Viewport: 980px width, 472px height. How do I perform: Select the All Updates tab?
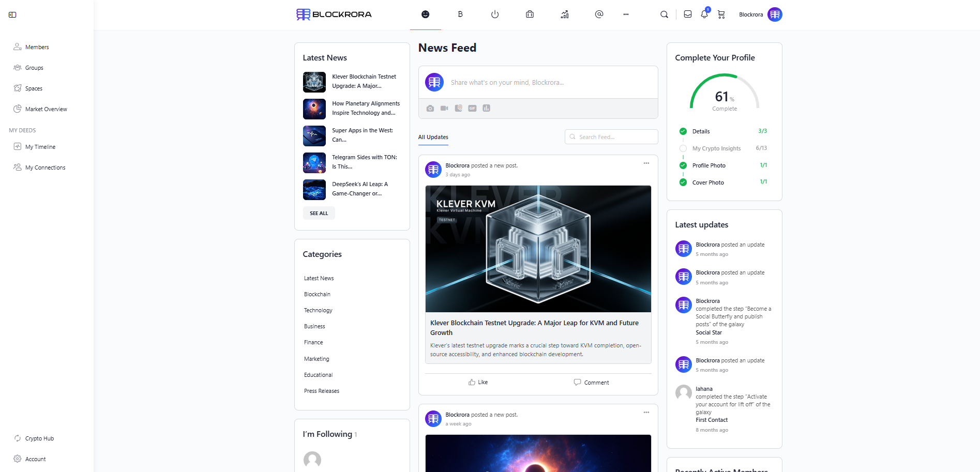(x=433, y=137)
